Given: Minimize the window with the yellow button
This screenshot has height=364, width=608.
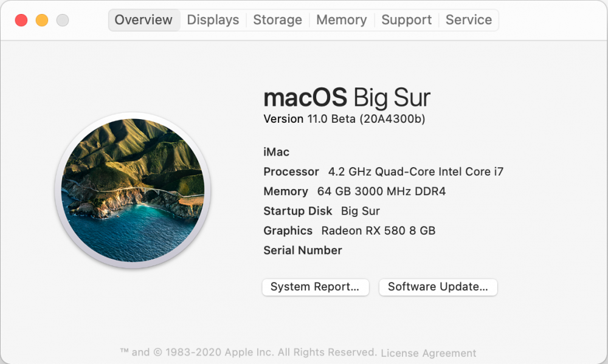Looking at the screenshot, I should click(42, 20).
